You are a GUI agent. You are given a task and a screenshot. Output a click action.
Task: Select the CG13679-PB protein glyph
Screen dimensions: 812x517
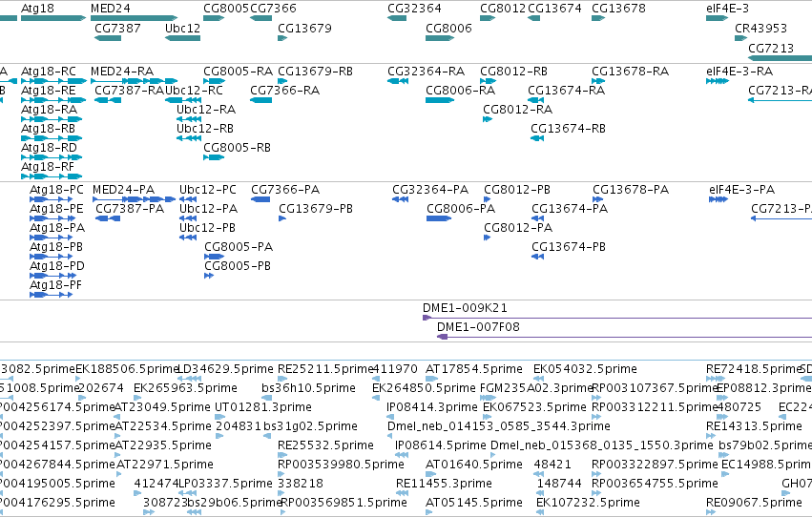click(282, 218)
